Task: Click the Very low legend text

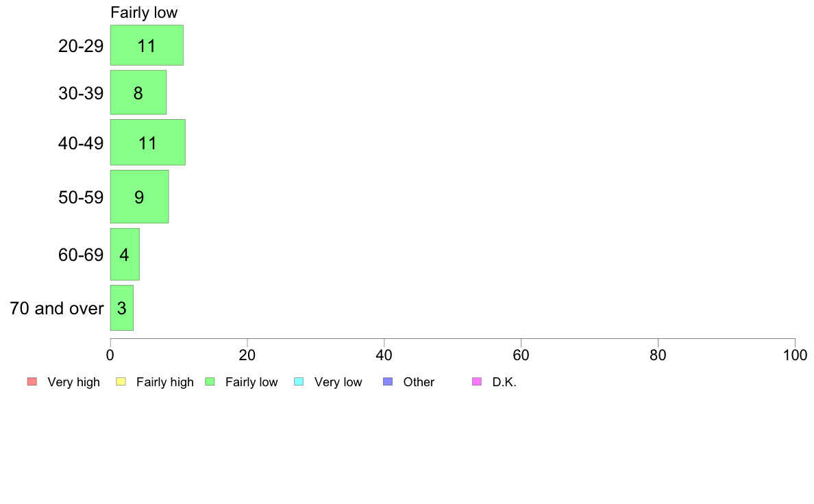Action: 338,382
